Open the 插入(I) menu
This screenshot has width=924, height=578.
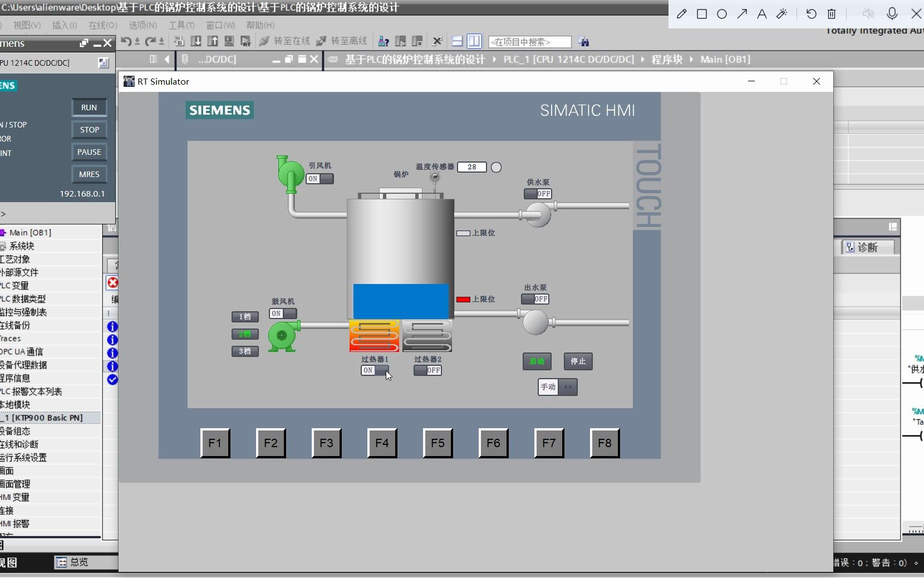[x=65, y=25]
